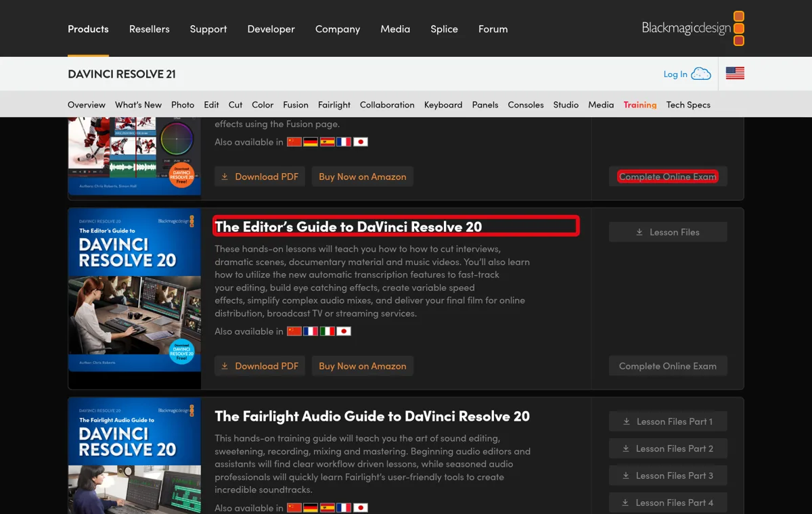
Task: Click the cloud icon beside Log In
Action: (x=701, y=74)
